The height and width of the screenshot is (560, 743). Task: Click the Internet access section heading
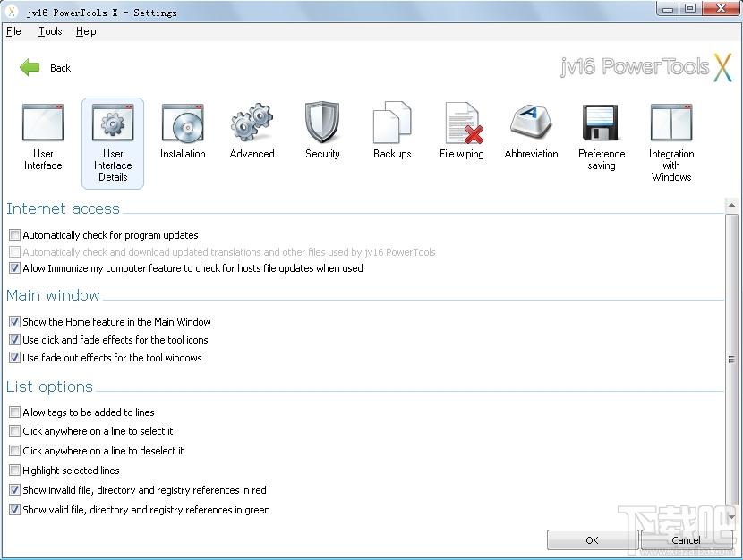click(63, 208)
